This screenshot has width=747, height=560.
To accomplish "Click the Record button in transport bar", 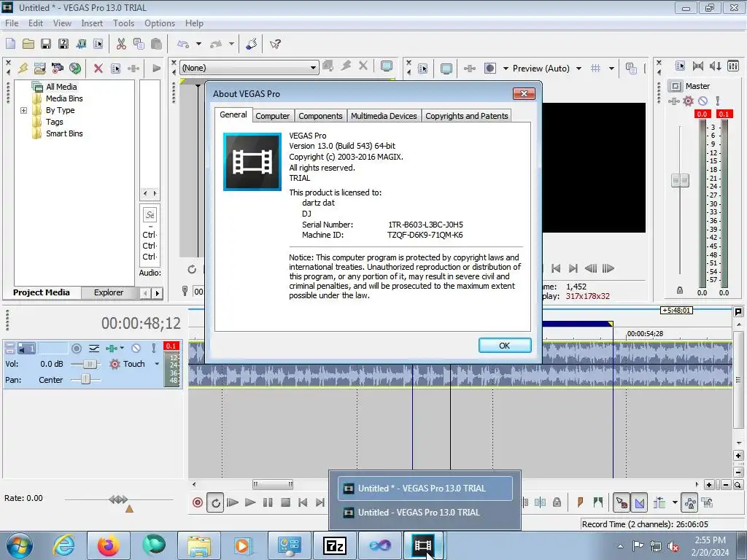I will tap(197, 502).
